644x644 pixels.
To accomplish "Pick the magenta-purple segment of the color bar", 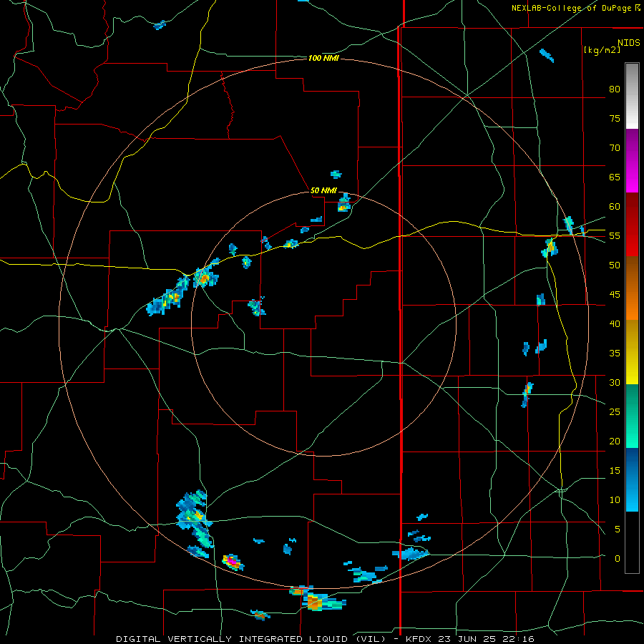I will click(632, 161).
